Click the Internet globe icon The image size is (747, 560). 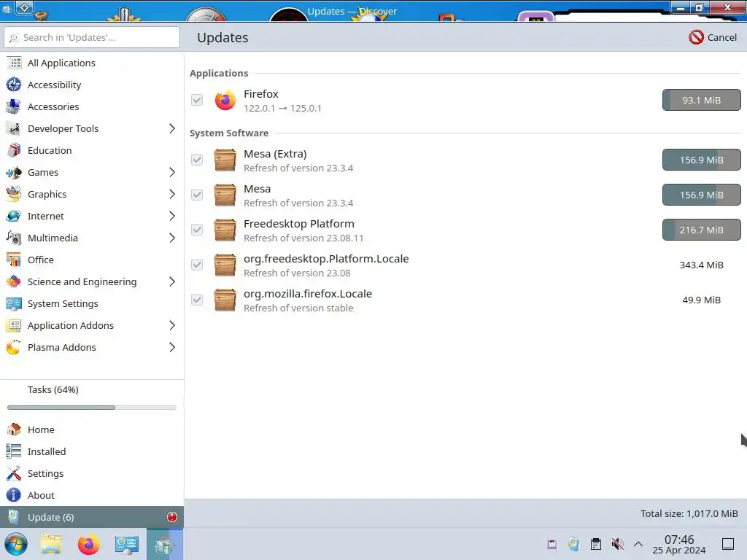tap(14, 216)
